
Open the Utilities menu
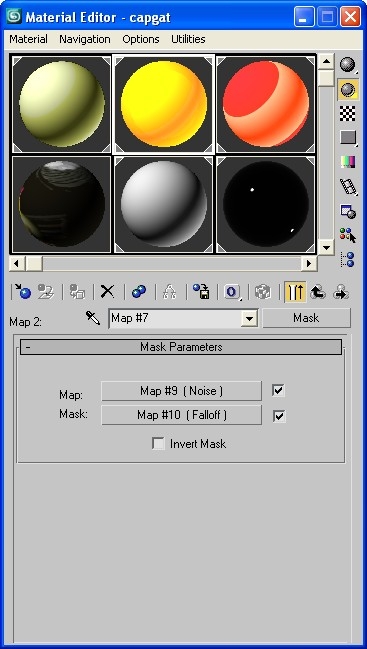(x=188, y=39)
